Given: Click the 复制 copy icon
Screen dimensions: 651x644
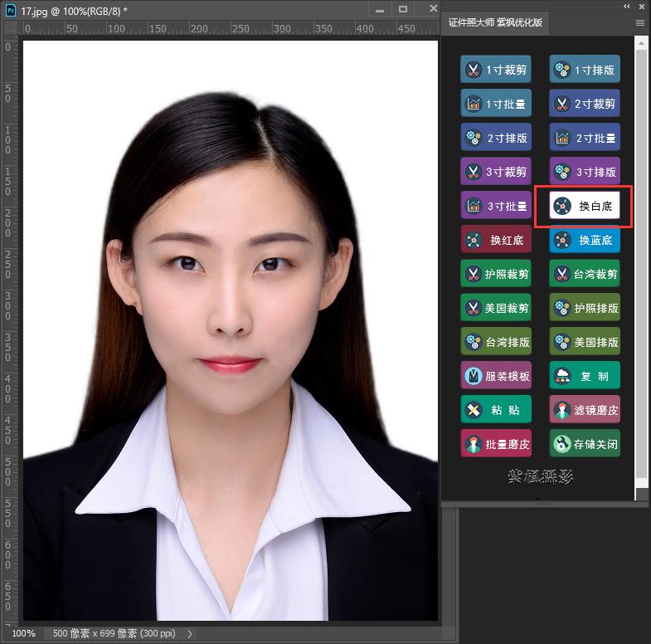Looking at the screenshot, I should pyautogui.click(x=562, y=376).
